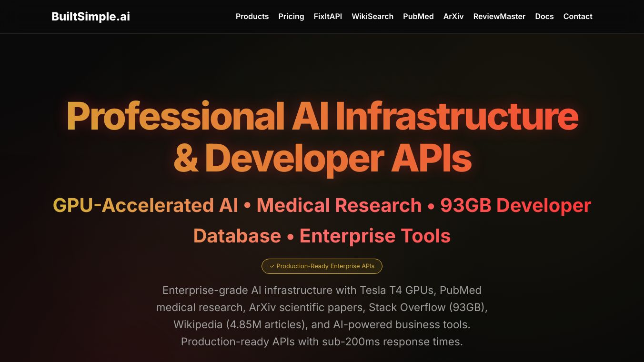This screenshot has width=644, height=362.
Task: Click the "Medical Research" subtitle text
Action: click(x=339, y=206)
